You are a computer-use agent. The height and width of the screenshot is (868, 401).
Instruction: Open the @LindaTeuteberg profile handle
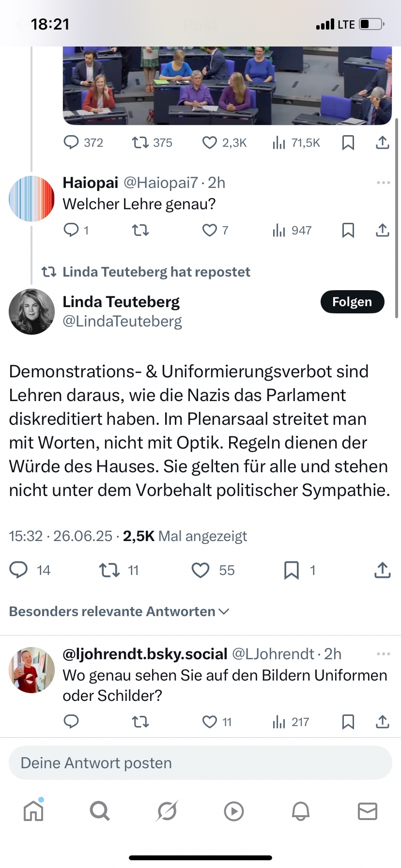click(x=122, y=321)
